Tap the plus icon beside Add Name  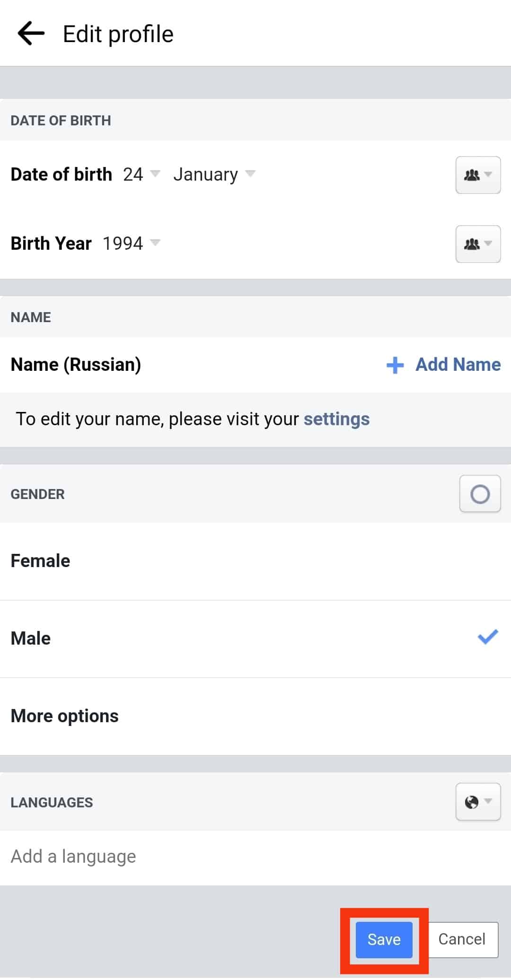tap(395, 365)
